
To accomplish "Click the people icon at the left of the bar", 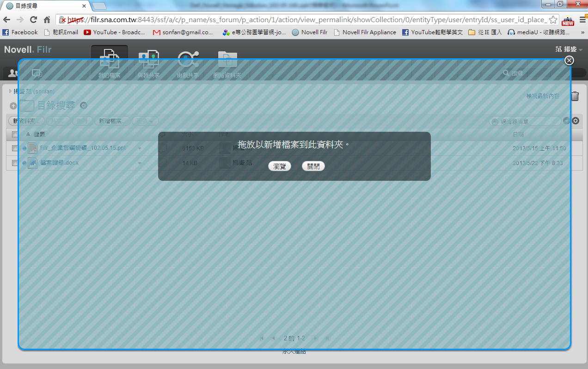I will click(12, 73).
